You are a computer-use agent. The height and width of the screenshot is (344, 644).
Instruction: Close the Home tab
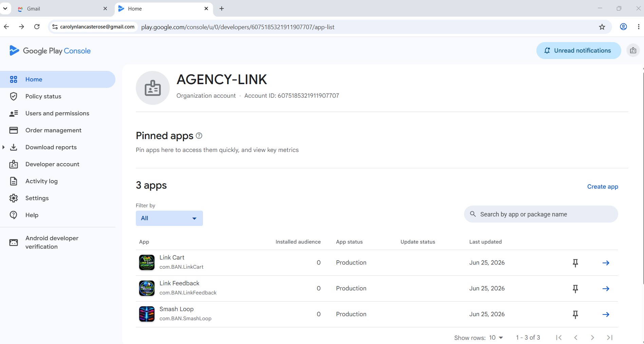tap(206, 8)
